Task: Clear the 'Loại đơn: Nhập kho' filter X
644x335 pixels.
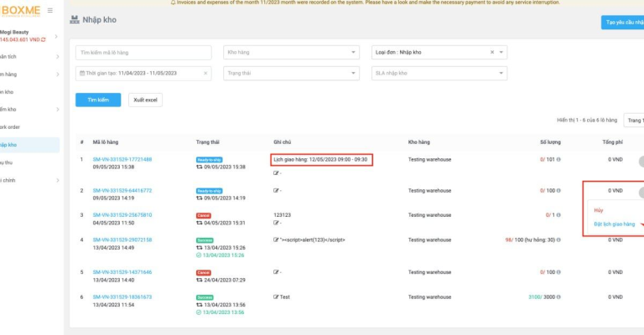Action: coord(492,52)
